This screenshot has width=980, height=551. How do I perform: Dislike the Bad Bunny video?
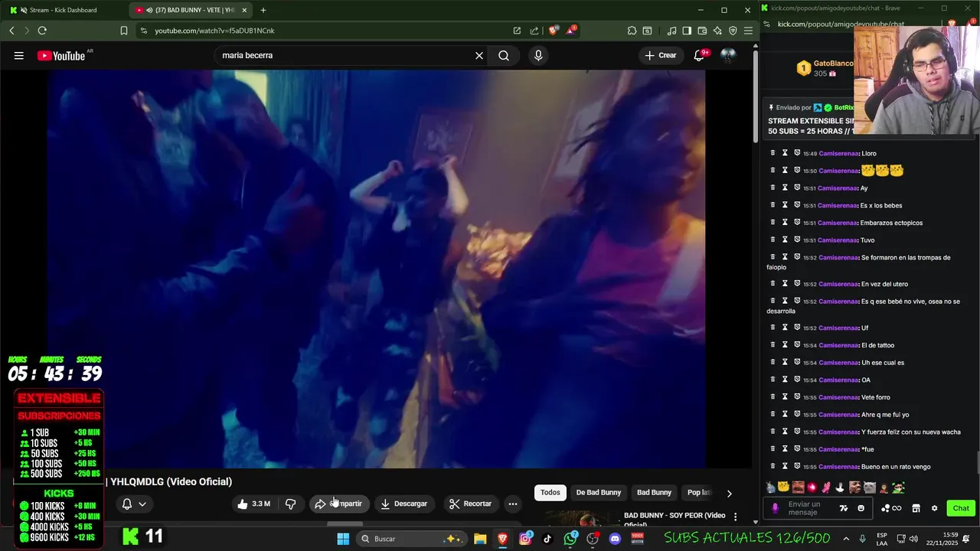(x=290, y=504)
